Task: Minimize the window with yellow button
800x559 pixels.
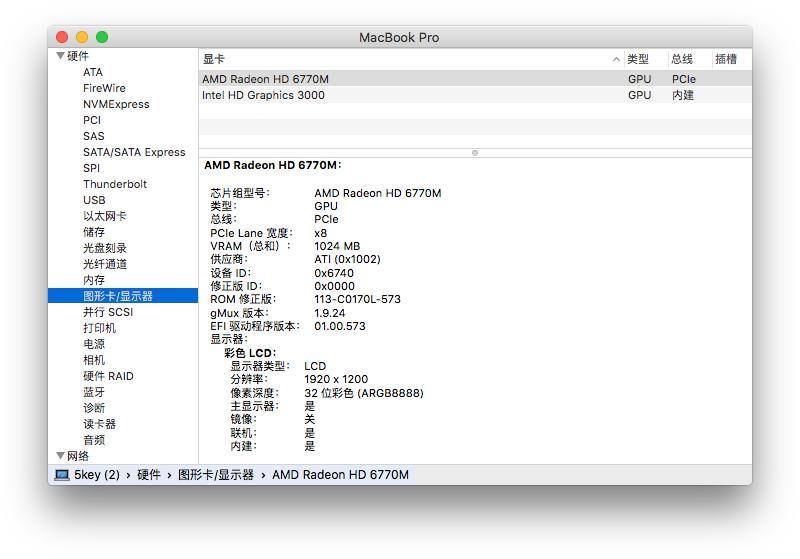Action: point(82,37)
